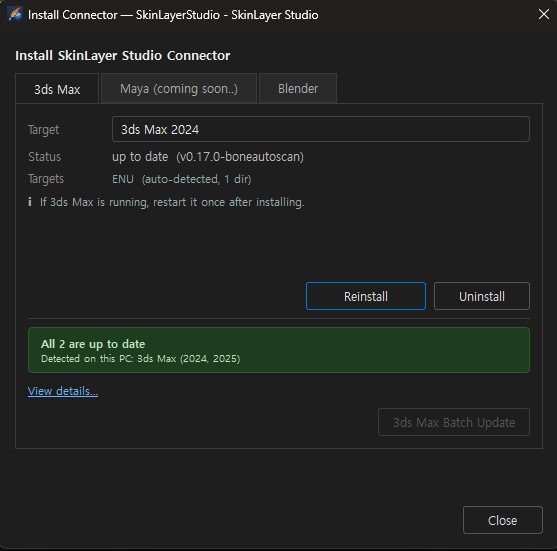
Task: Click the info icon beside restart notice
Action: (x=30, y=202)
